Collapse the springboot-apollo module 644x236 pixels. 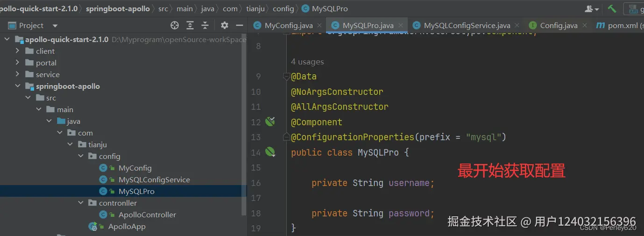(x=17, y=86)
